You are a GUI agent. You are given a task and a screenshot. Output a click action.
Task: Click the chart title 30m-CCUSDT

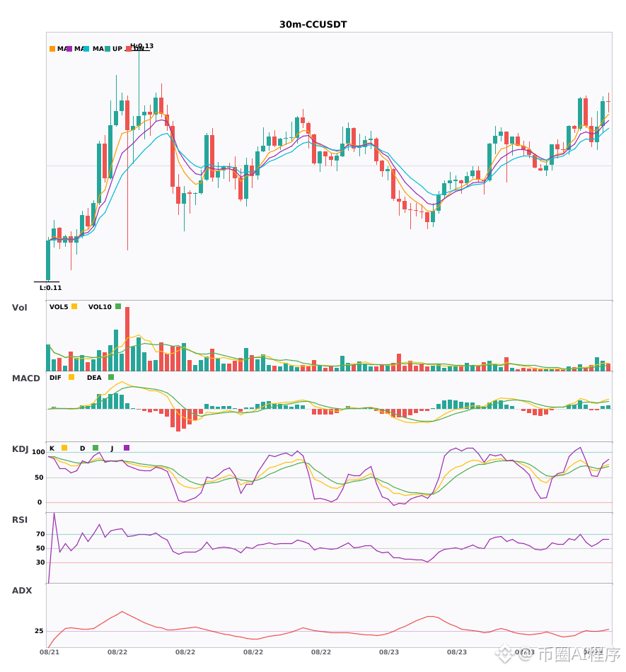click(x=313, y=25)
